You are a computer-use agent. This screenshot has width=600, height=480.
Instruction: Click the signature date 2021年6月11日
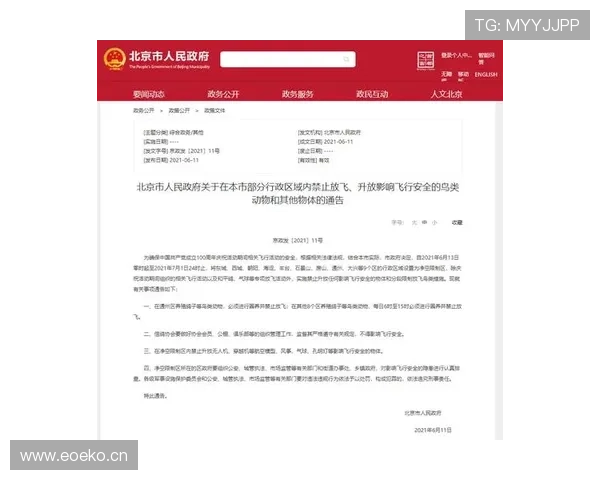pyautogui.click(x=433, y=430)
